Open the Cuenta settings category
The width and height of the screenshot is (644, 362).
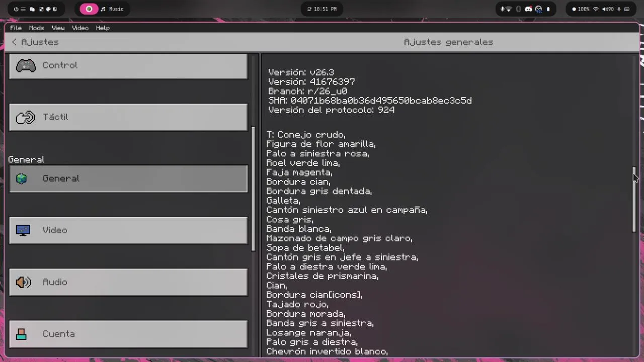(x=128, y=334)
